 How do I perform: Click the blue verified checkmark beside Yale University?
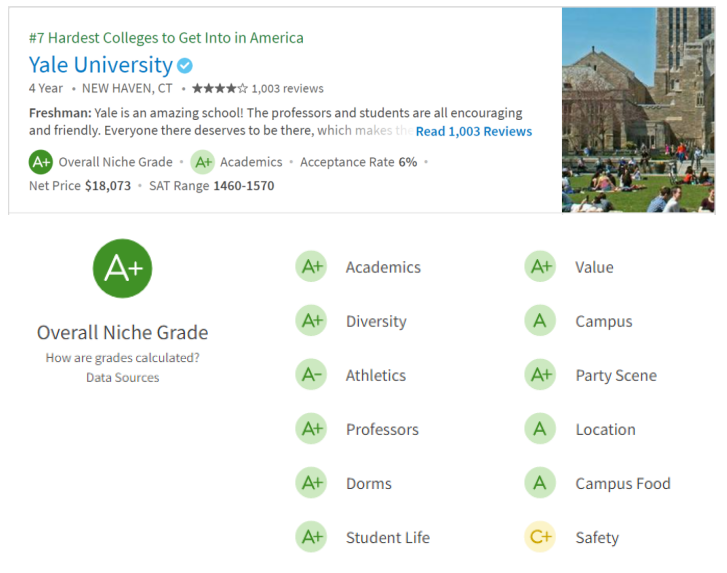point(185,66)
